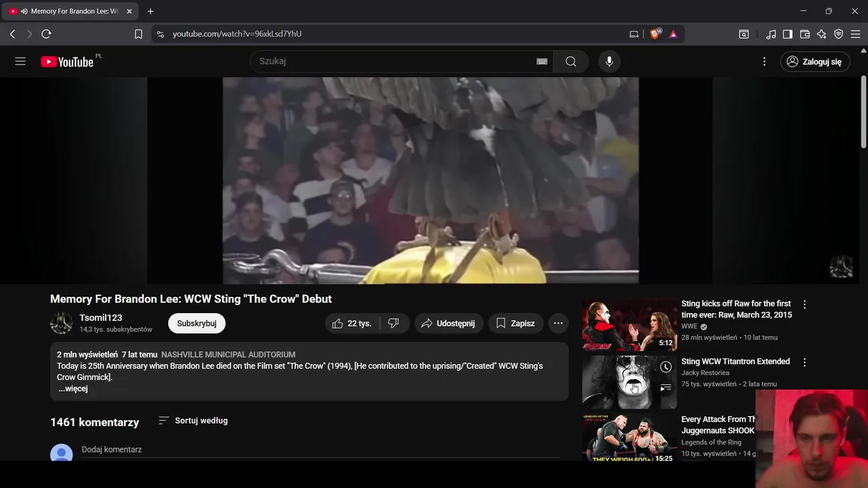
Task: Click the Udostępnij share button
Action: (449, 323)
